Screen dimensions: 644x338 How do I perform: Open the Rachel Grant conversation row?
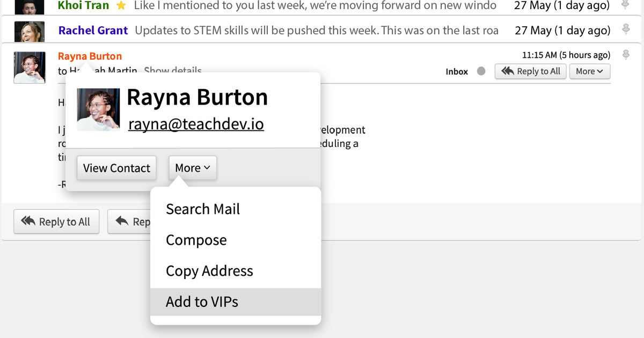pyautogui.click(x=317, y=31)
